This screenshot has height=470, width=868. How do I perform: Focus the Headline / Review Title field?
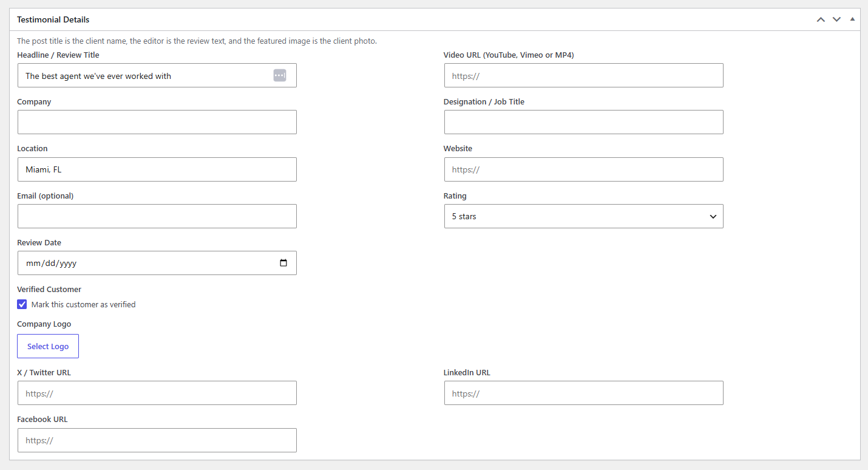157,75
